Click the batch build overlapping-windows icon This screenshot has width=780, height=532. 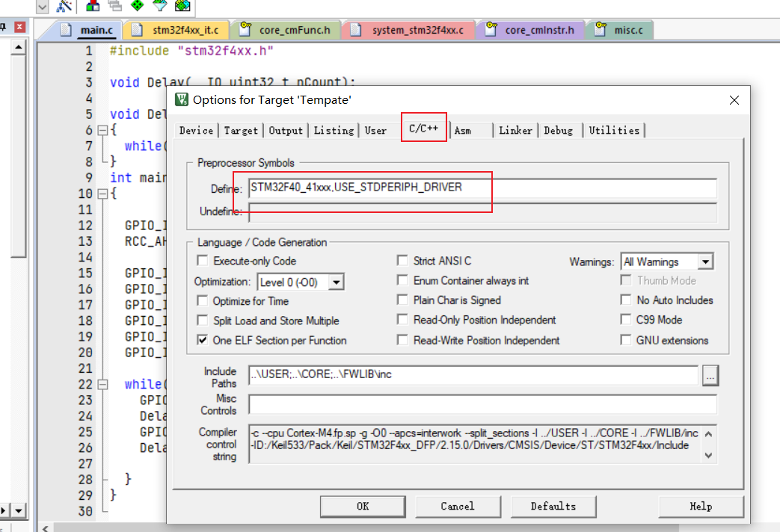point(114,7)
